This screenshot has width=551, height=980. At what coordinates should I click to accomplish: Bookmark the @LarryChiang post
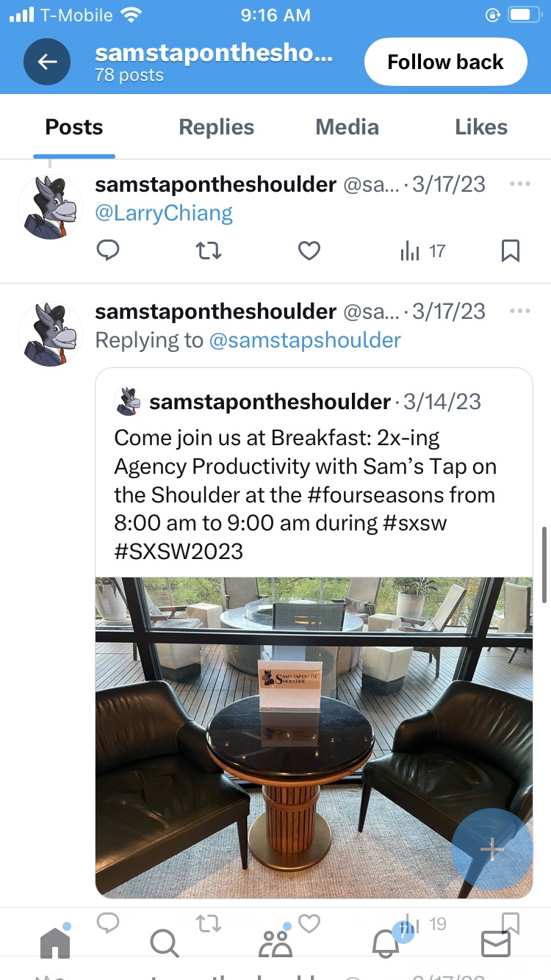(x=511, y=251)
